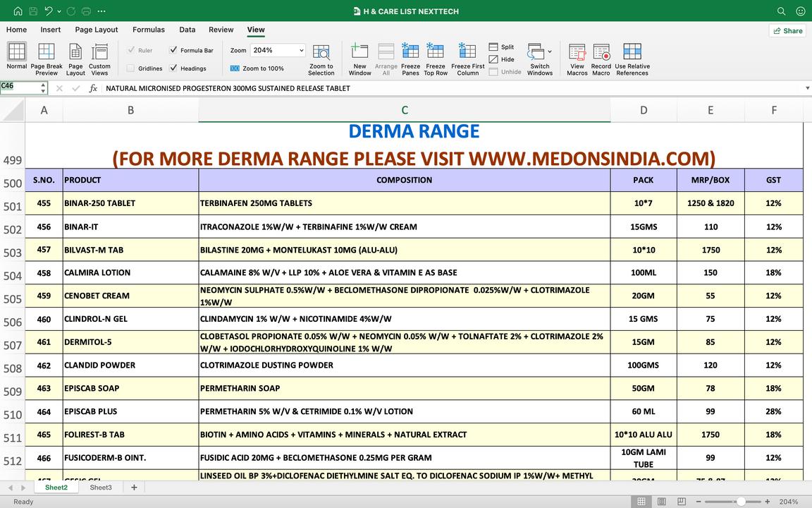The width and height of the screenshot is (812, 508).
Task: Click Freeze First Column
Action: coord(467,59)
